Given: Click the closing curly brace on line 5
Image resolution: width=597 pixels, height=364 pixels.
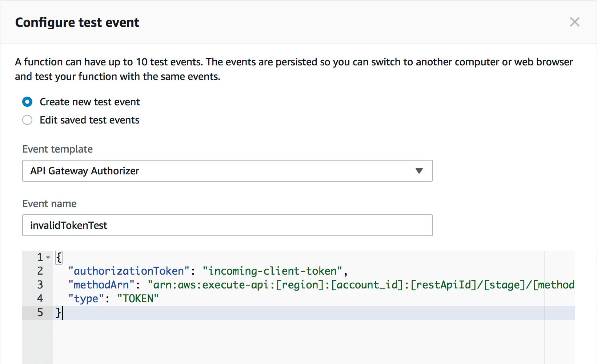Looking at the screenshot, I should pos(58,312).
